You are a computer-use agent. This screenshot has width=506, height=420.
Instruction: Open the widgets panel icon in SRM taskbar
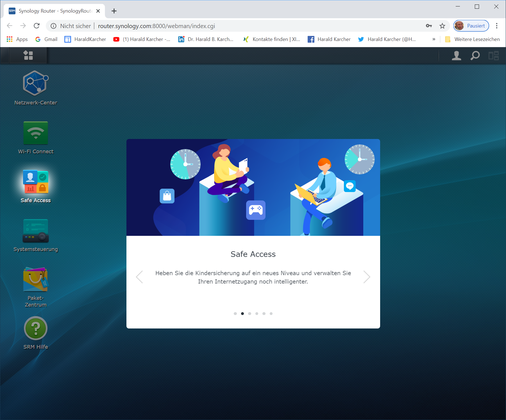click(x=494, y=56)
